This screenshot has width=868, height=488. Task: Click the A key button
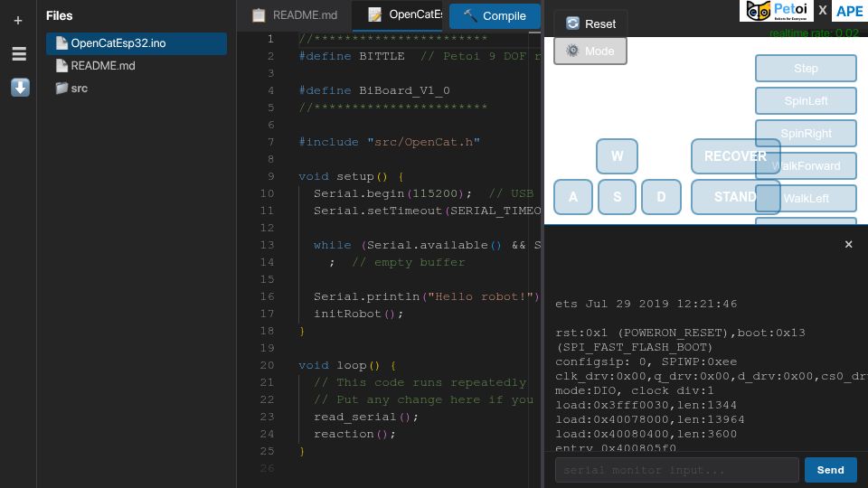pyautogui.click(x=573, y=197)
